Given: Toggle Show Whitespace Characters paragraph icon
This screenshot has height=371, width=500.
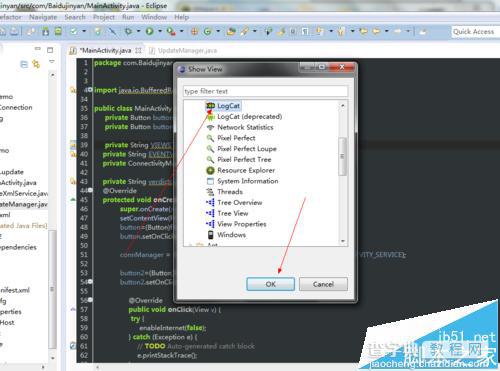Looking at the screenshot, I should tap(305, 31).
